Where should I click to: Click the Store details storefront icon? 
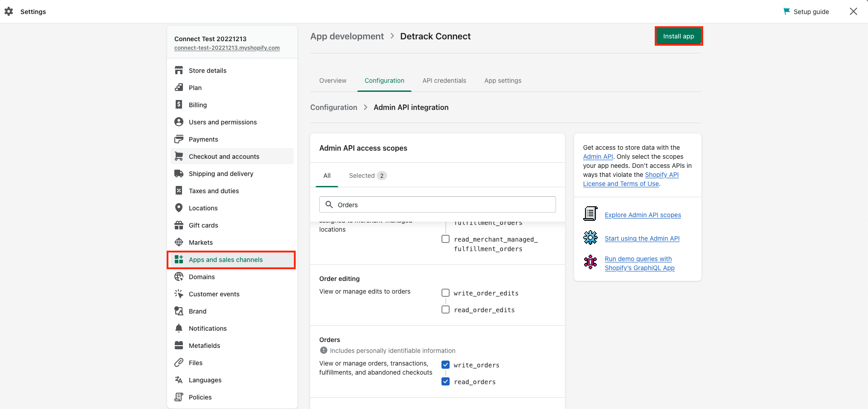tap(179, 71)
